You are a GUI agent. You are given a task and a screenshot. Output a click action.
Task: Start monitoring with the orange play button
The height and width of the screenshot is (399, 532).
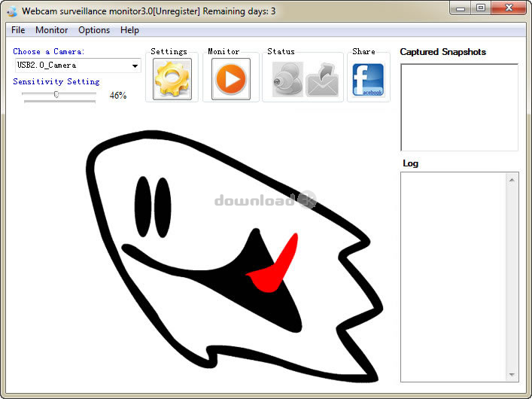pos(230,79)
